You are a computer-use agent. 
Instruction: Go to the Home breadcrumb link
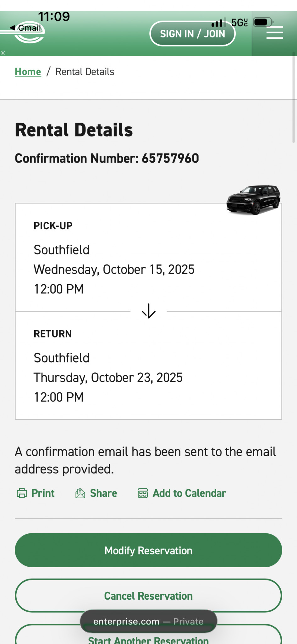pyautogui.click(x=28, y=72)
